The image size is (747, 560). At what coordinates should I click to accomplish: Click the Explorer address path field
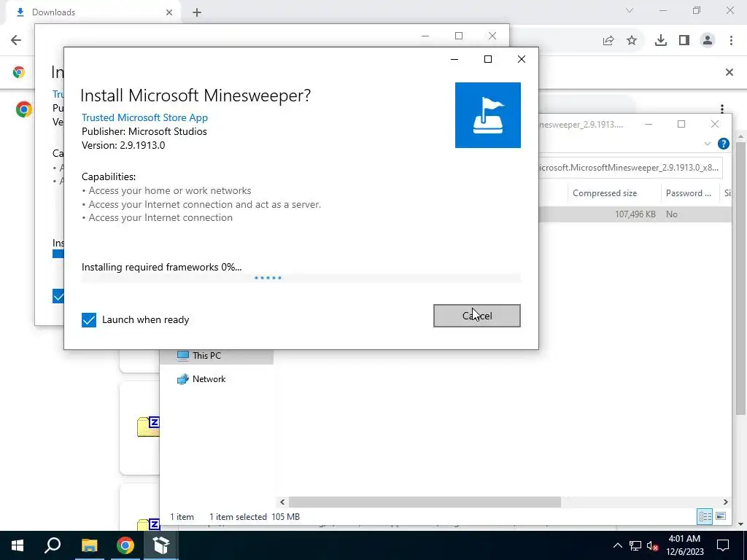630,168
